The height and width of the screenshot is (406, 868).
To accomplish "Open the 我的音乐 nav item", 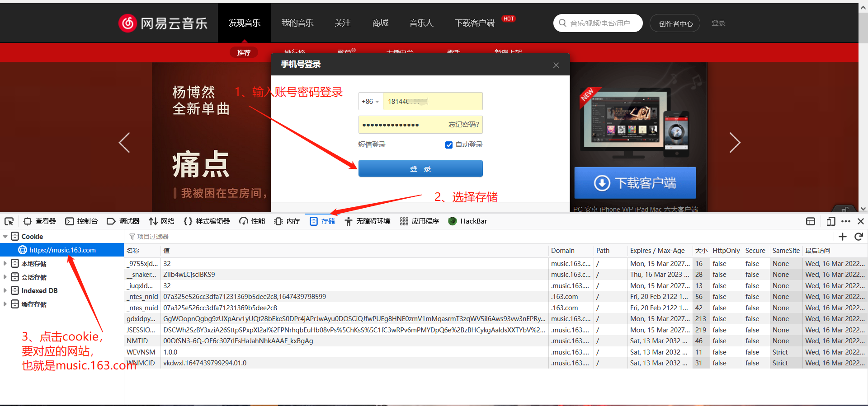I will coord(297,23).
